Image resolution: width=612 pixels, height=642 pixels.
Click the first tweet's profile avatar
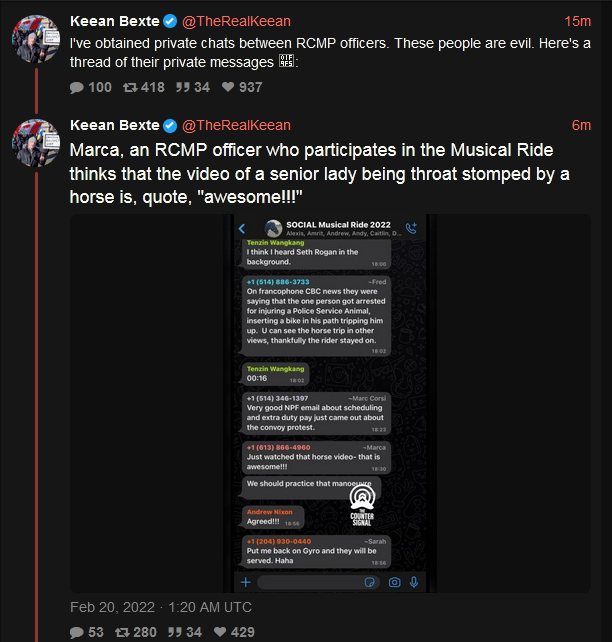36,39
